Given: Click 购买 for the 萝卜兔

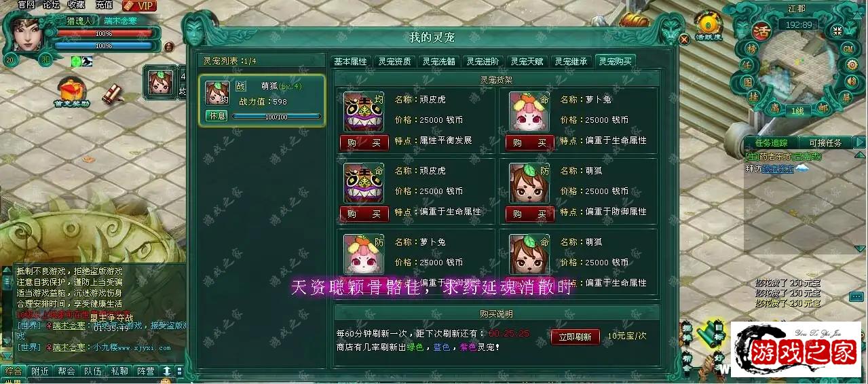Looking at the screenshot, I should coord(530,142).
